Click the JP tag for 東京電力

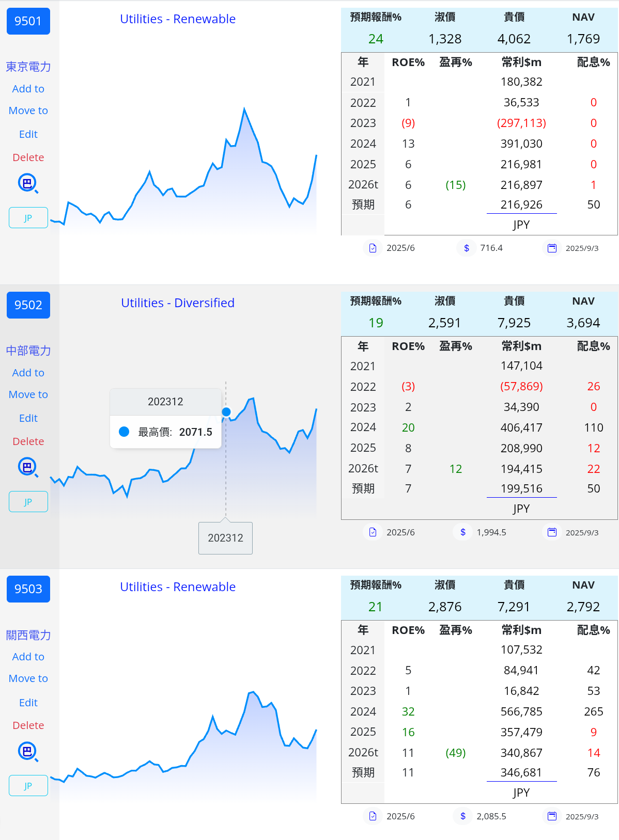(28, 217)
